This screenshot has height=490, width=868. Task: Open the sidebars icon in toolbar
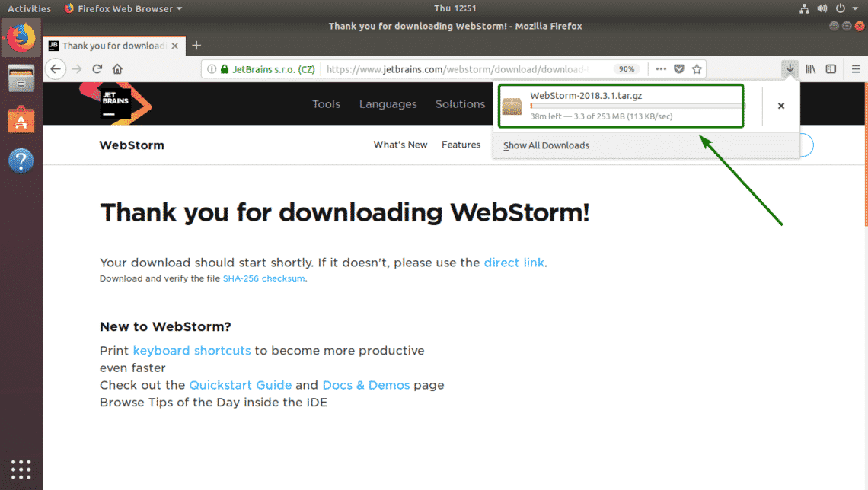click(x=829, y=68)
